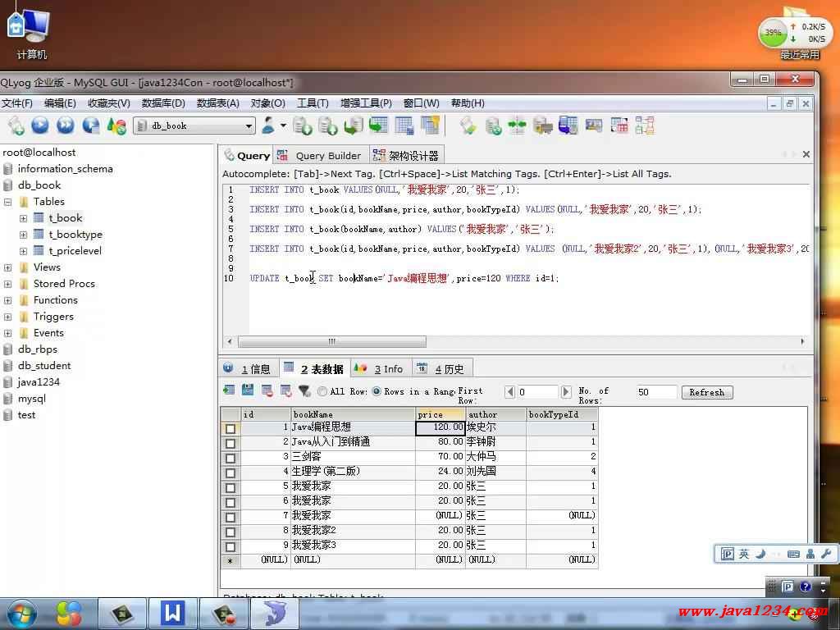This screenshot has height=630, width=840.
Task: Click the previous rows left arrow button
Action: pos(510,392)
